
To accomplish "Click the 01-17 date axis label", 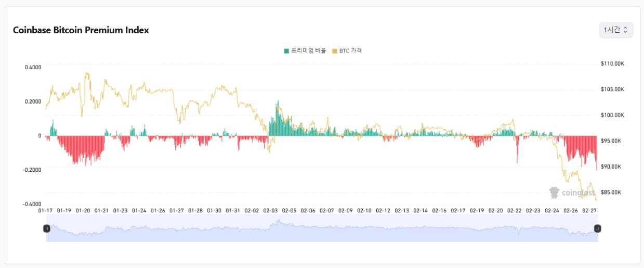I will pyautogui.click(x=46, y=211).
